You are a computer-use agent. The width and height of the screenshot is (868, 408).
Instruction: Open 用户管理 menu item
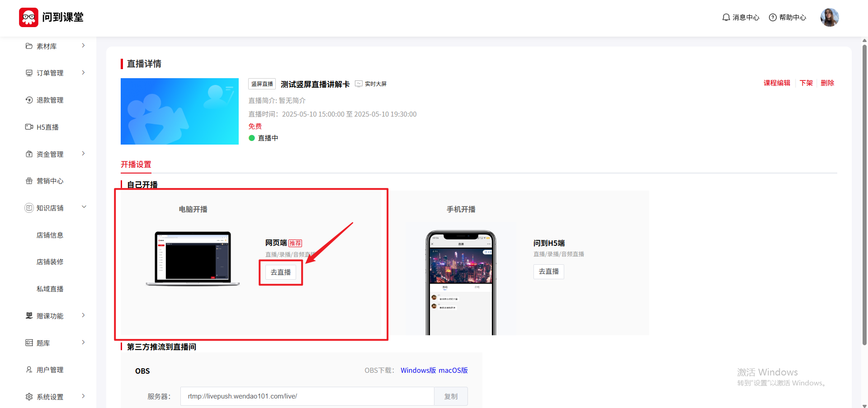click(50, 370)
